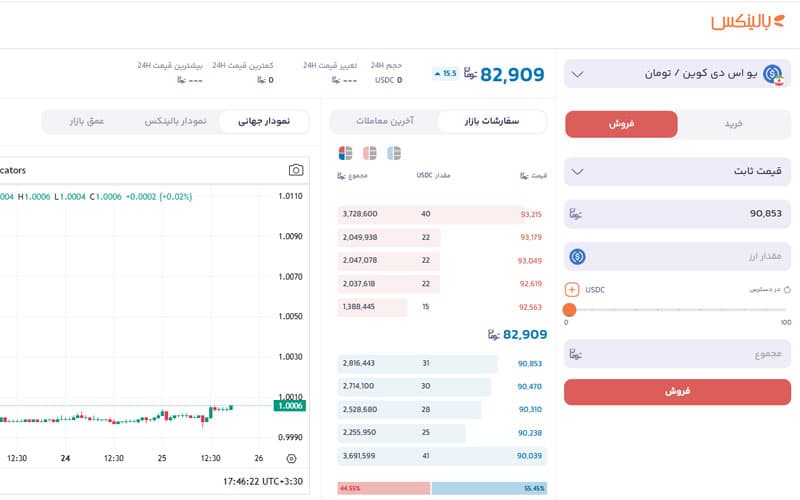Open chart settings gear below price axis
The width and height of the screenshot is (800, 500).
(x=291, y=459)
